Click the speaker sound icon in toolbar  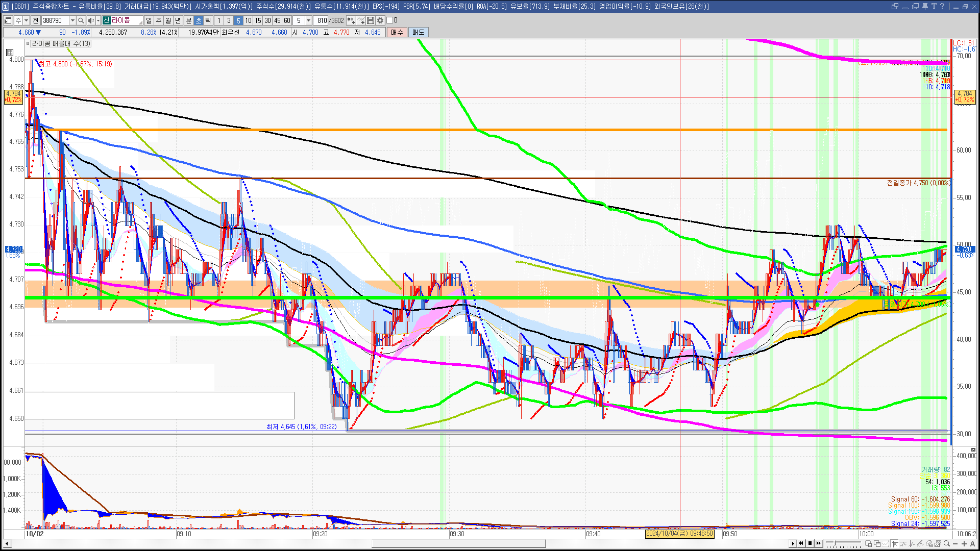click(90, 20)
